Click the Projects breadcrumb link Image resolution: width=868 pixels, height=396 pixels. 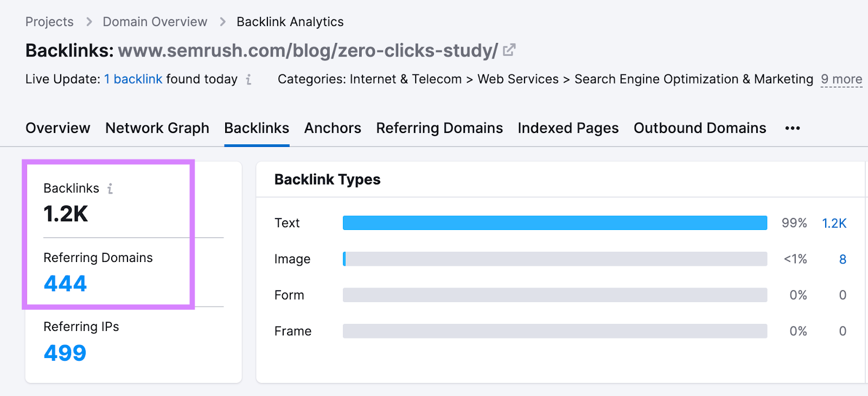[49, 22]
